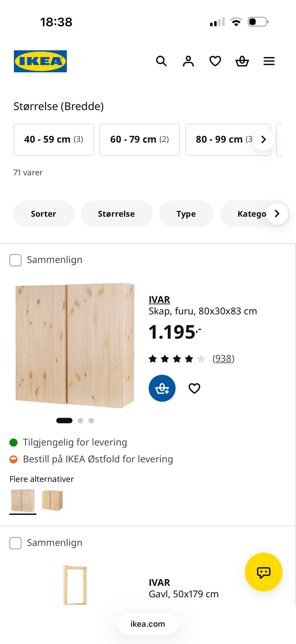Screen dimensions: 296x644
Task: Save IVAR Skap to favorites heart
Action: point(194,388)
